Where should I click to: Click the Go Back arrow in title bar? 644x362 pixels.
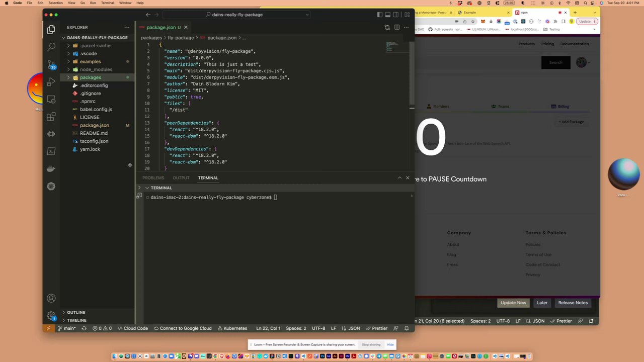[148, 15]
